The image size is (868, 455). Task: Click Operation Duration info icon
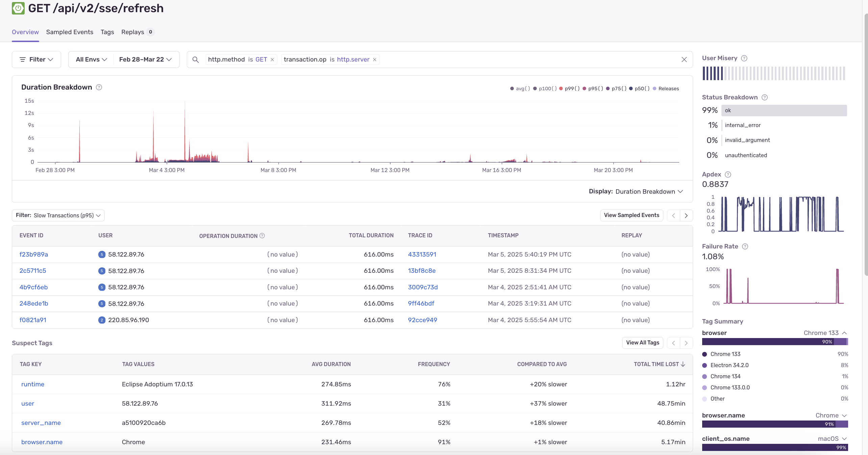[x=262, y=236]
